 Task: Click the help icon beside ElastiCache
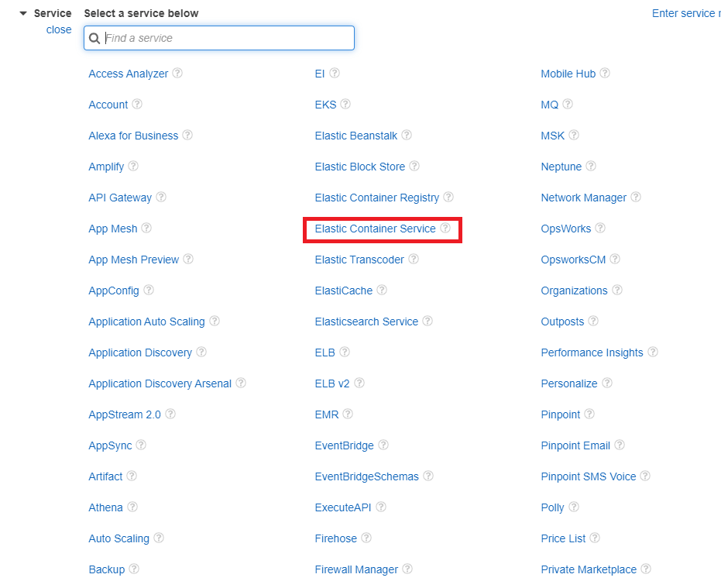point(382,290)
